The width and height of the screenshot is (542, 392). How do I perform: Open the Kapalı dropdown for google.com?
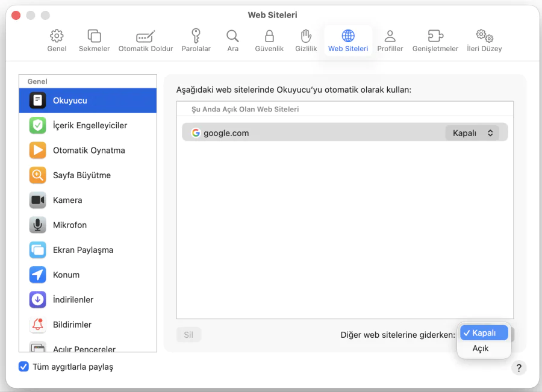click(473, 132)
